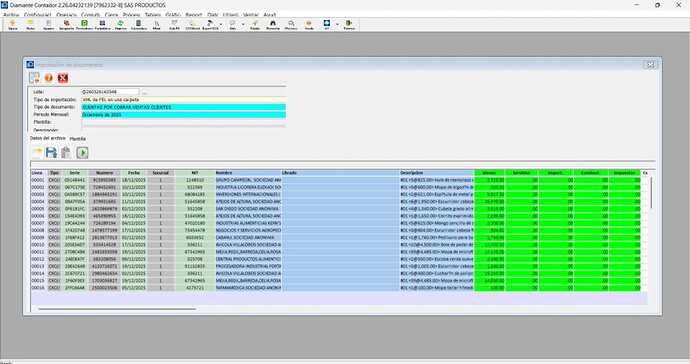Screen dimensions: 690x364
Task: Click NIT cell 4275721
Action: (195, 288)
